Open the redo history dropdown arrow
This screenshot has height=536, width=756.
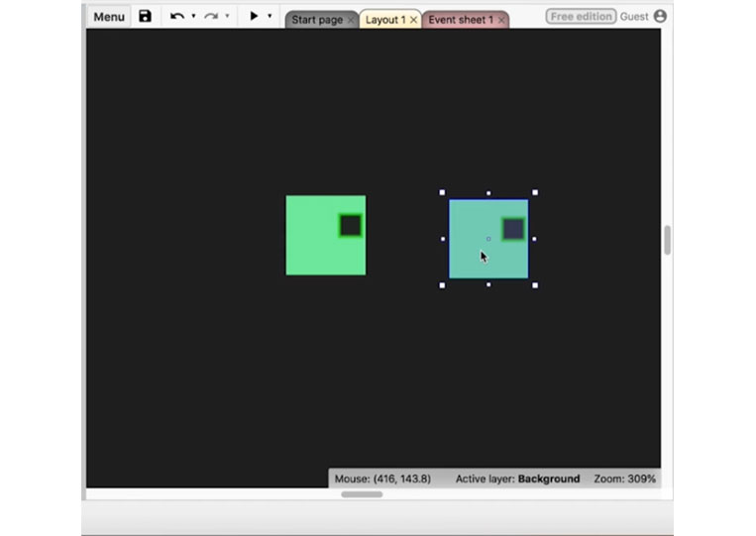click(x=227, y=16)
